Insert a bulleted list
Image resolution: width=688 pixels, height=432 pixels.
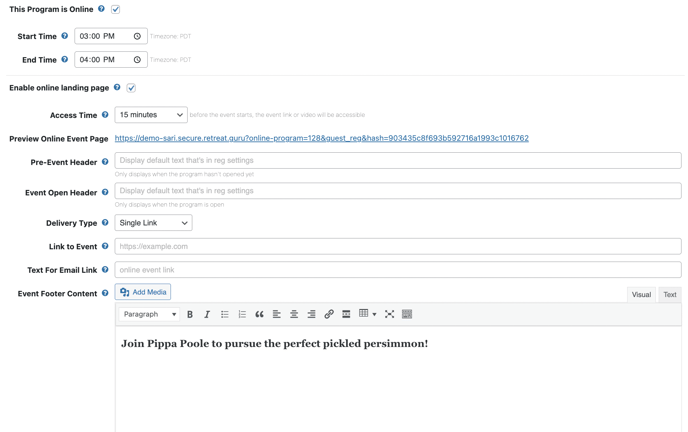[225, 314]
